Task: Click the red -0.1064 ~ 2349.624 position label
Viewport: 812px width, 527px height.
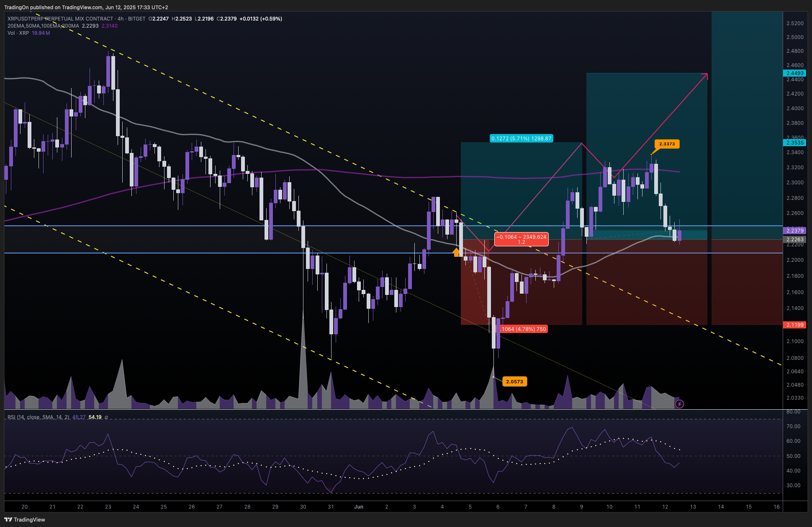Action: pyautogui.click(x=521, y=239)
